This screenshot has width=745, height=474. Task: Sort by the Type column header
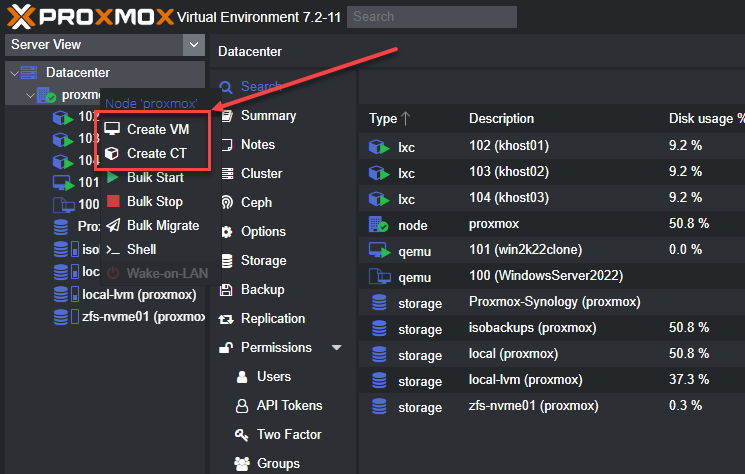click(x=384, y=119)
